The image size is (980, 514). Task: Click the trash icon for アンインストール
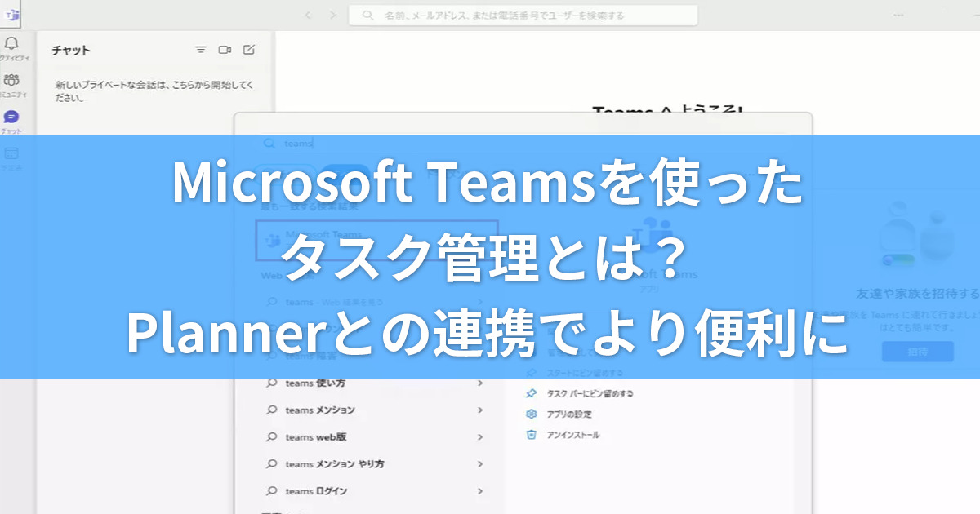tap(532, 435)
